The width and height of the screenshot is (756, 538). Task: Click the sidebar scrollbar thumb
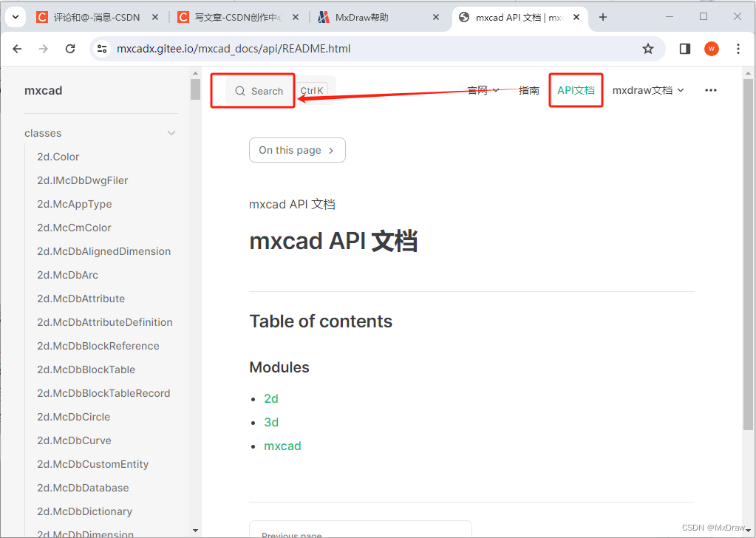[x=195, y=89]
